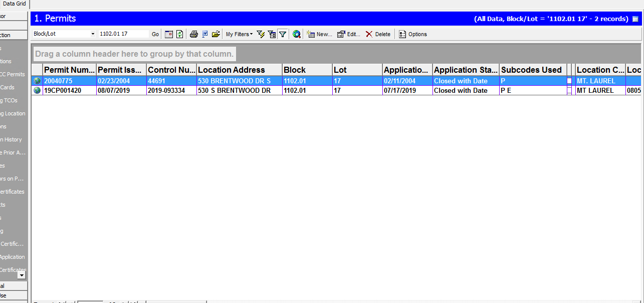
Task: Click globe icon for permit 19CP001420
Action: (x=37, y=90)
